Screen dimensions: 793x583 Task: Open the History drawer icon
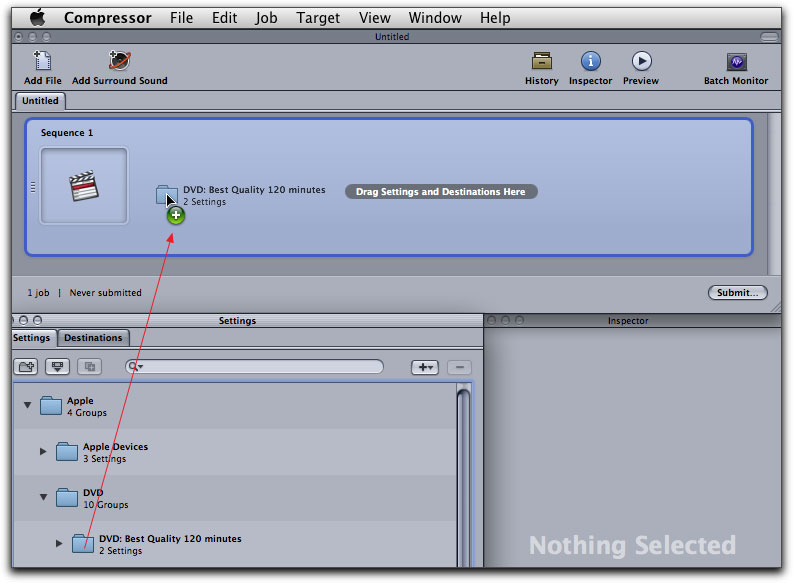pos(541,62)
